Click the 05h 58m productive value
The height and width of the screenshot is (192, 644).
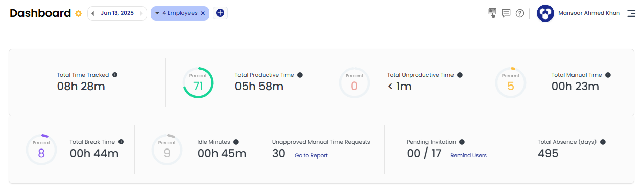coord(259,86)
